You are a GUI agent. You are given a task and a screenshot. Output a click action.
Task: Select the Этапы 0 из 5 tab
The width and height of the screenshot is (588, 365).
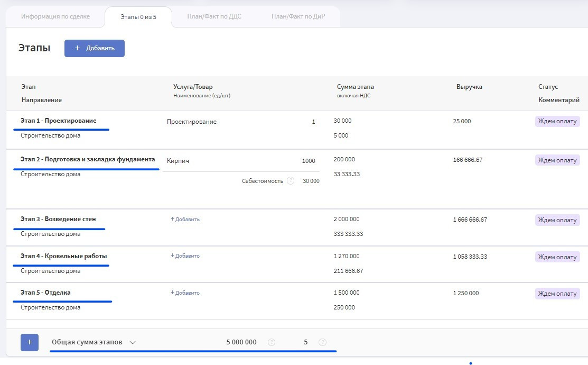click(x=138, y=17)
